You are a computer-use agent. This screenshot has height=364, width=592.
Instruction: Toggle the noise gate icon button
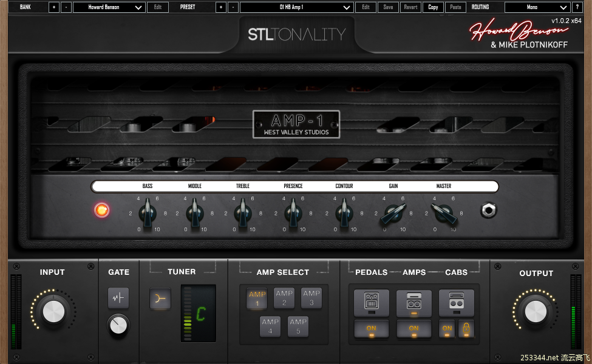point(118,298)
